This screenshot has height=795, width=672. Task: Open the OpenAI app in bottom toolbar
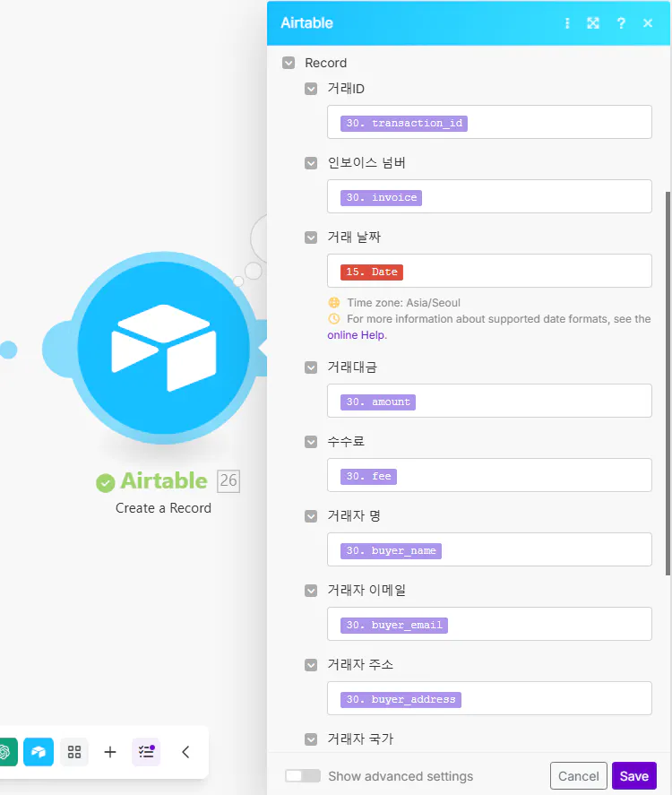(6, 751)
